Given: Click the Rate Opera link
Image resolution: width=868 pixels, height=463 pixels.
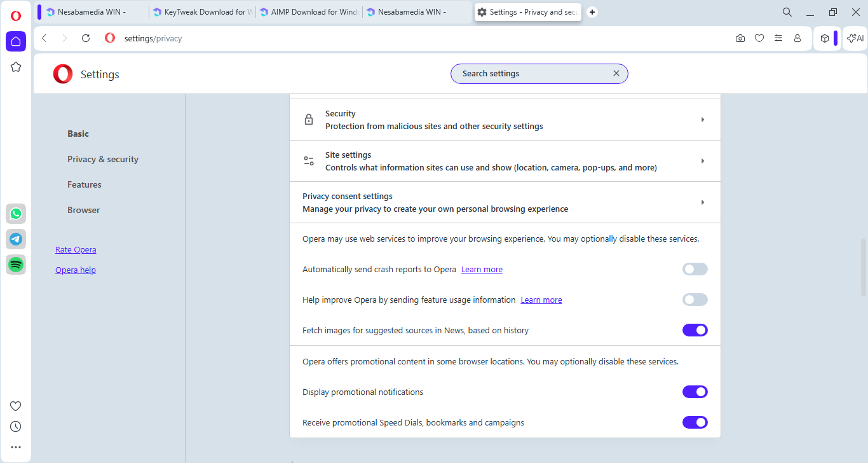Looking at the screenshot, I should 76,249.
